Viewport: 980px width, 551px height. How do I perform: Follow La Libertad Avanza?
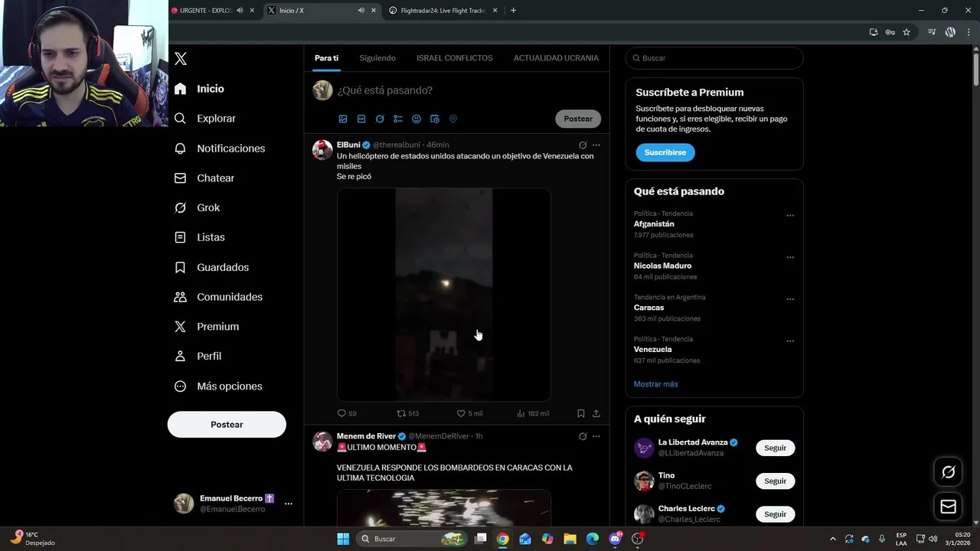(x=775, y=448)
